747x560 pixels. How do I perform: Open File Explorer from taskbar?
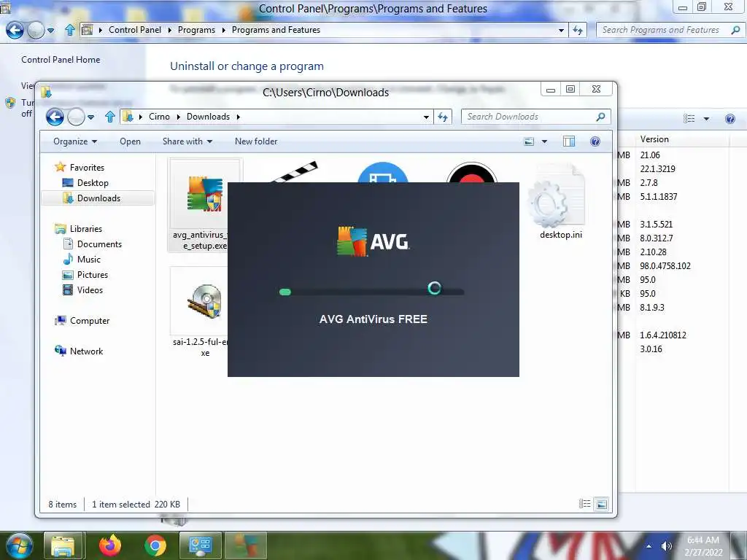[x=63, y=545]
